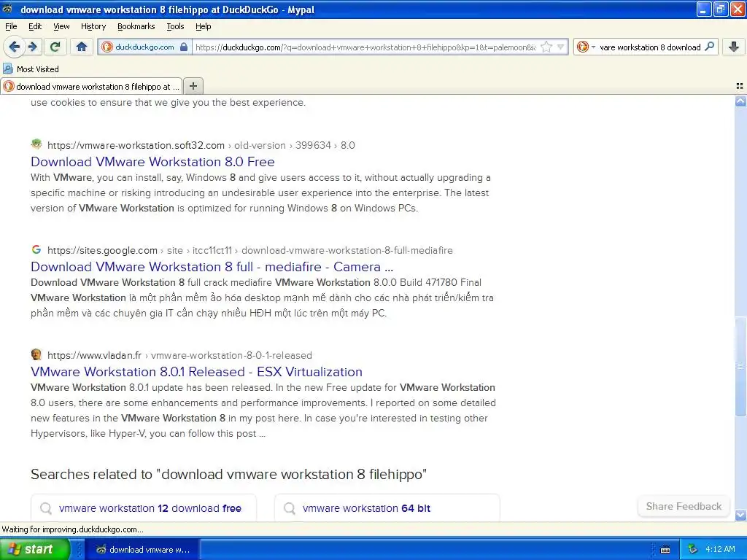Click Share Feedback button
The image size is (747, 560).
[684, 506]
